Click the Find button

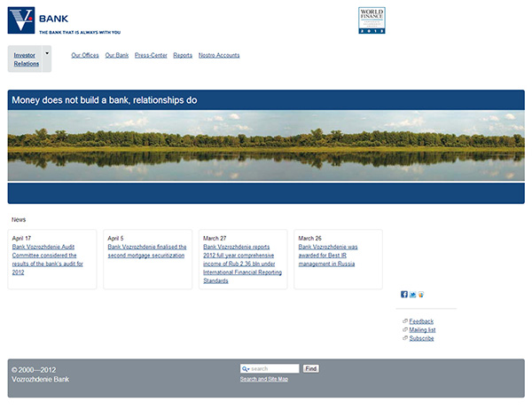point(311,368)
